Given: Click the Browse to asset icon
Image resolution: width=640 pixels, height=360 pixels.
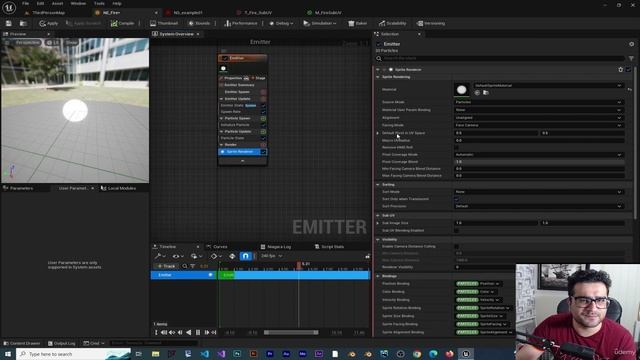Looking at the screenshot, I should [x=23, y=24].
